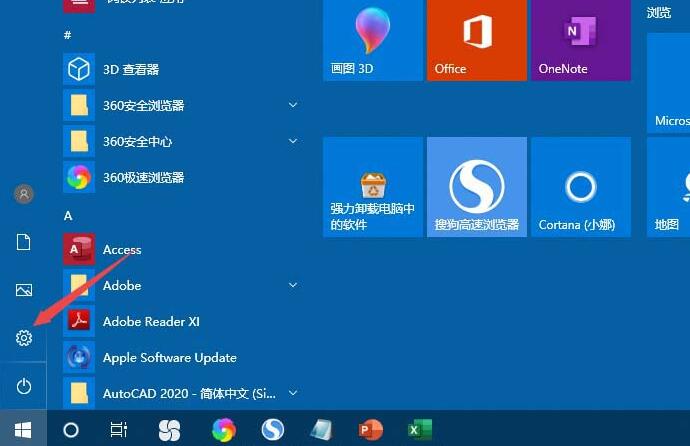Open PowerPoint from the taskbar
Viewport: 690px width, 446px height.
tap(371, 430)
